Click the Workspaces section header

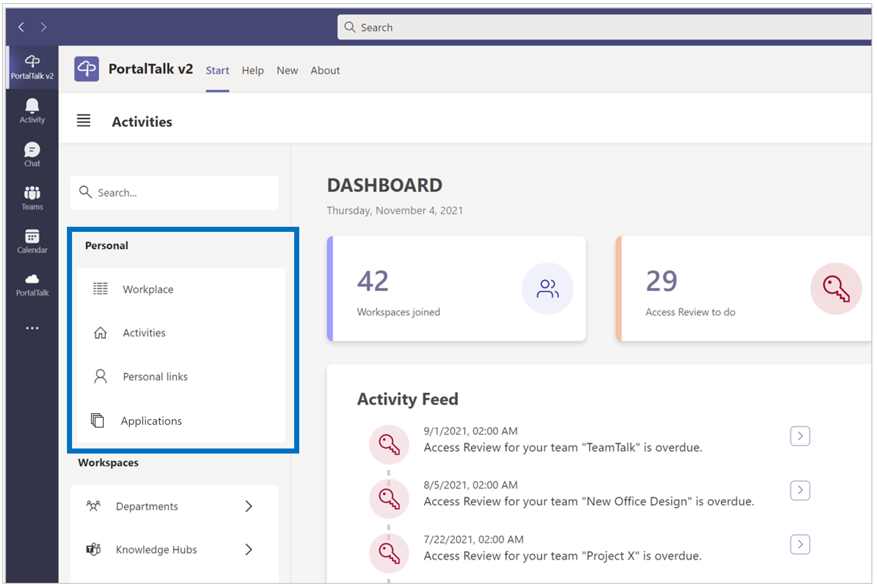coord(108,463)
